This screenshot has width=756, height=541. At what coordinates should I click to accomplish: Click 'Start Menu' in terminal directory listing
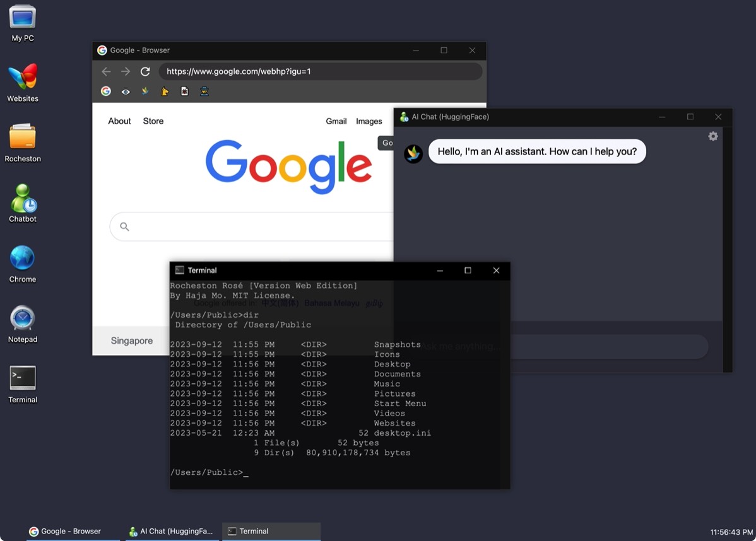tap(399, 404)
